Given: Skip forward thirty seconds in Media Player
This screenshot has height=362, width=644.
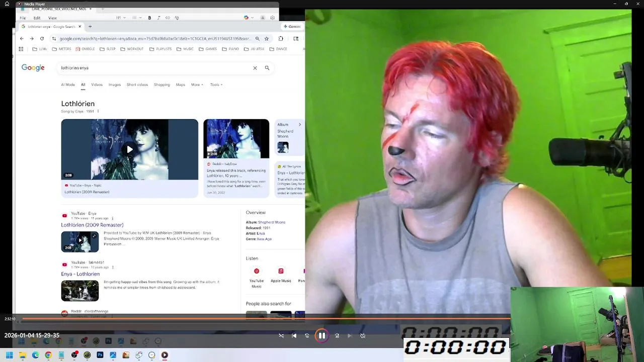Looking at the screenshot, I should pos(337,335).
